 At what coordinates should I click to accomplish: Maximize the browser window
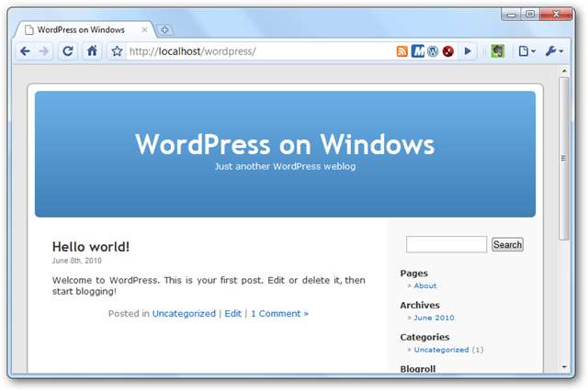pos(530,15)
